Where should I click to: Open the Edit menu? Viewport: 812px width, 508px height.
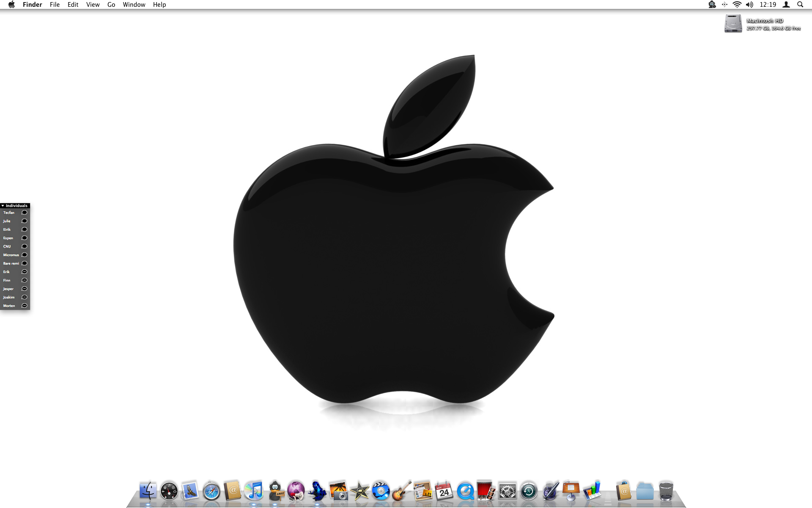tap(73, 5)
